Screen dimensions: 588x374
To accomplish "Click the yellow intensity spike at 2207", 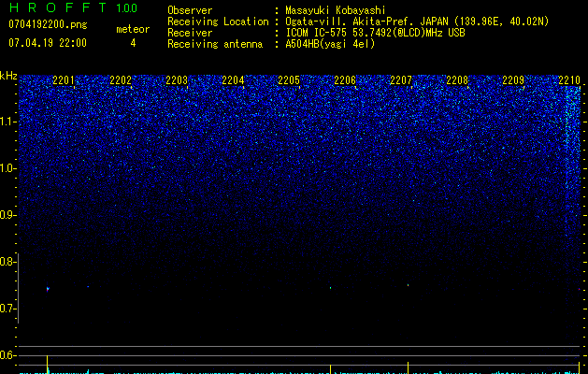I will click(x=408, y=367).
